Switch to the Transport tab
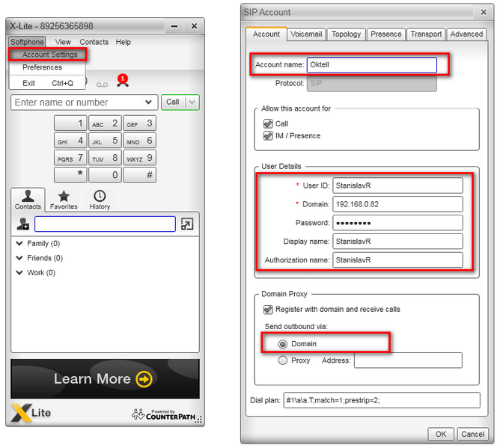 tap(426, 34)
